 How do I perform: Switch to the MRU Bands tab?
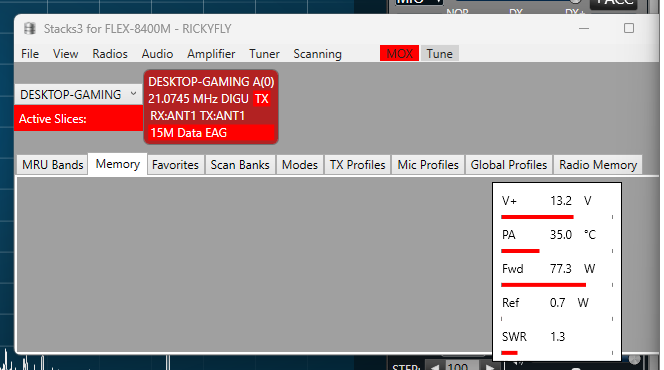point(53,165)
